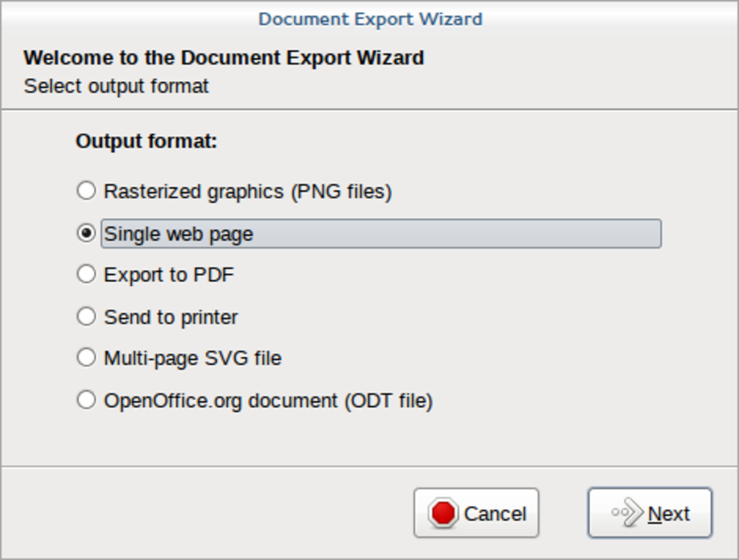The height and width of the screenshot is (560, 739).
Task: Enable the Export to PDF radio button
Action: (86, 274)
